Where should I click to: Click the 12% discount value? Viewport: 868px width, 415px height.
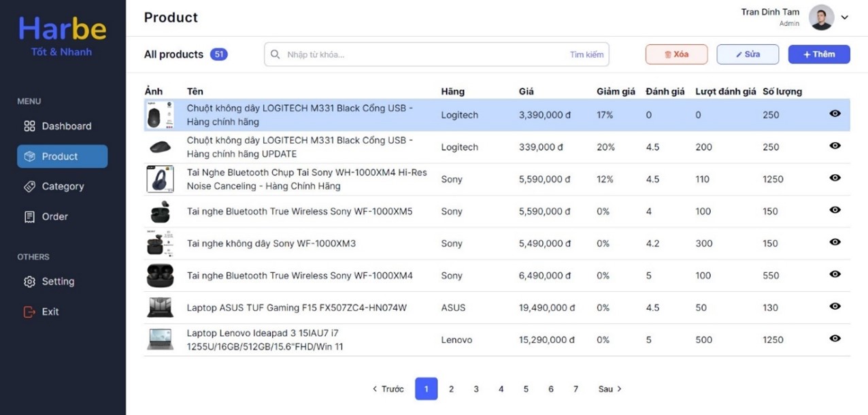point(605,179)
